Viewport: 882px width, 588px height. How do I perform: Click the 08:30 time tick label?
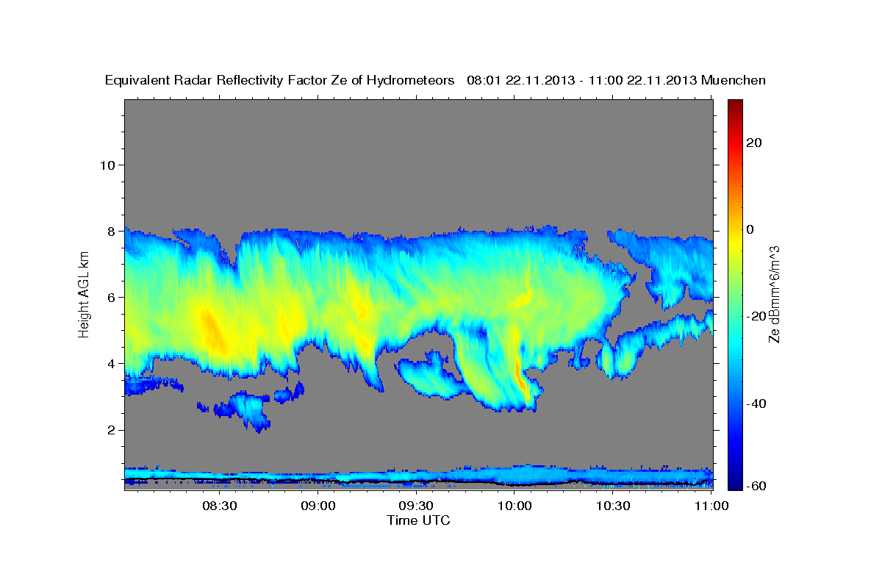pyautogui.click(x=220, y=506)
